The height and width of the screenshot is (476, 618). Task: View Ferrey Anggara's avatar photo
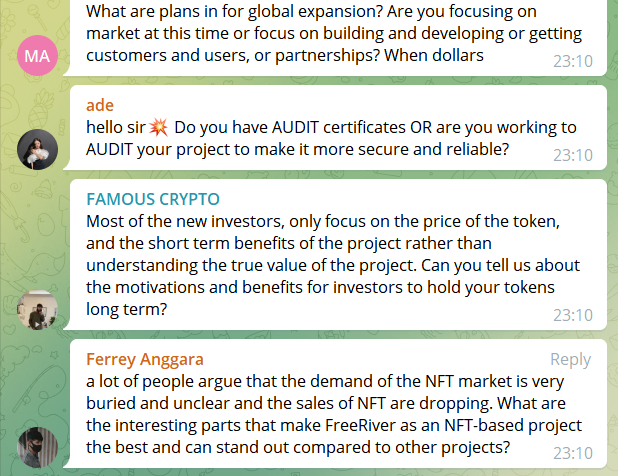38,446
